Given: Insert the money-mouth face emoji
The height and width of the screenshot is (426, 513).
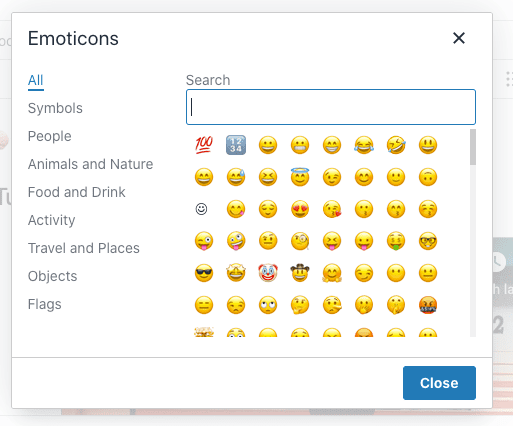Looking at the screenshot, I should (396, 241).
